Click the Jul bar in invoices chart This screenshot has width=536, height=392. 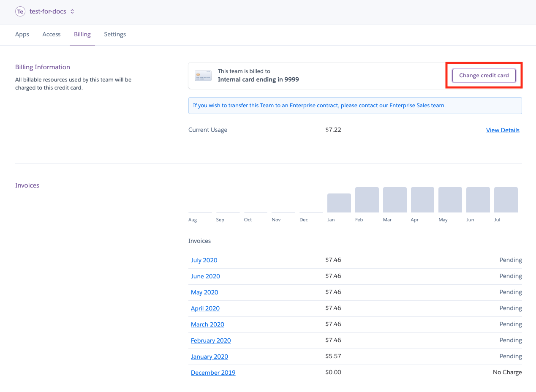click(506, 200)
